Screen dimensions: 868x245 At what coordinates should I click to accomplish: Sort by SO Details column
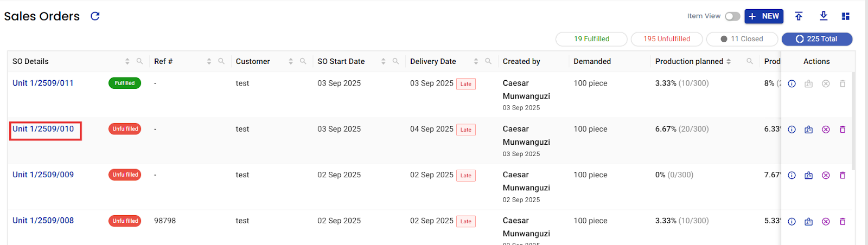(127, 61)
